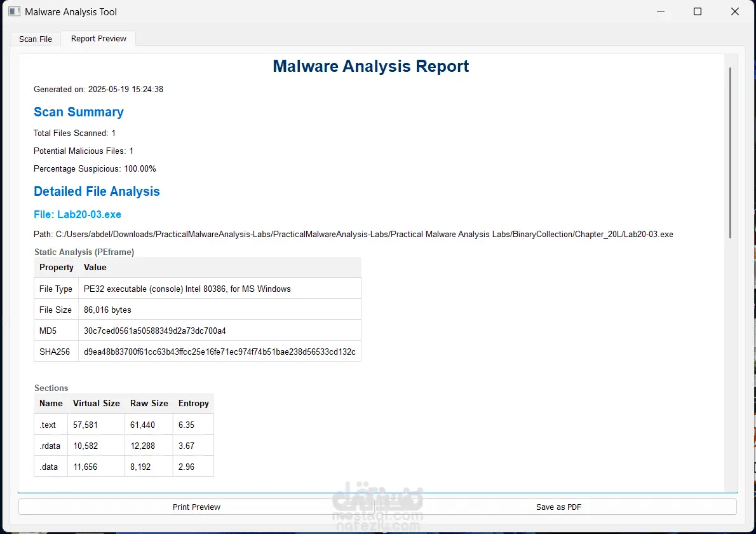
Task: Click the file path line
Action: pos(353,235)
